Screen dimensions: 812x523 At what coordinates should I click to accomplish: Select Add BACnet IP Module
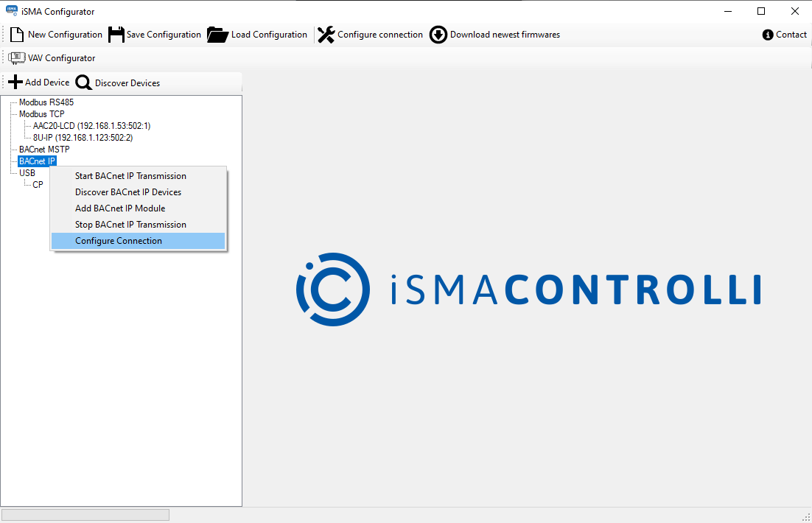click(x=120, y=208)
